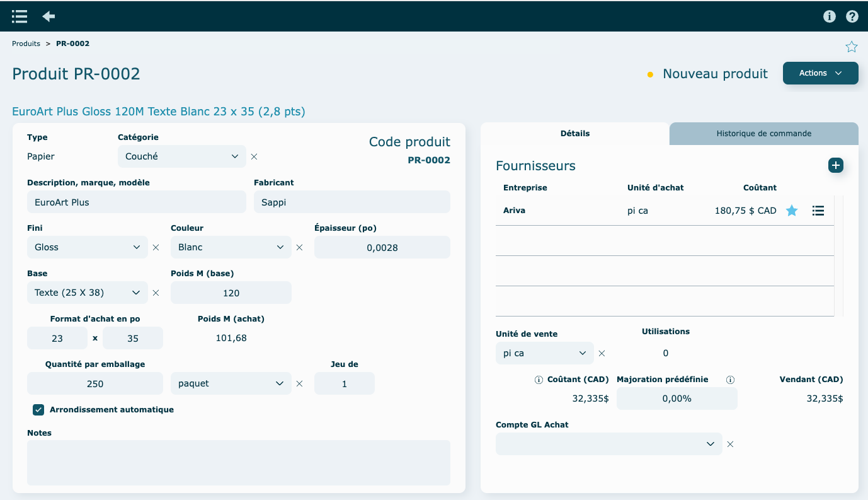Expand the Compte GL Achat dropdown

click(x=608, y=444)
